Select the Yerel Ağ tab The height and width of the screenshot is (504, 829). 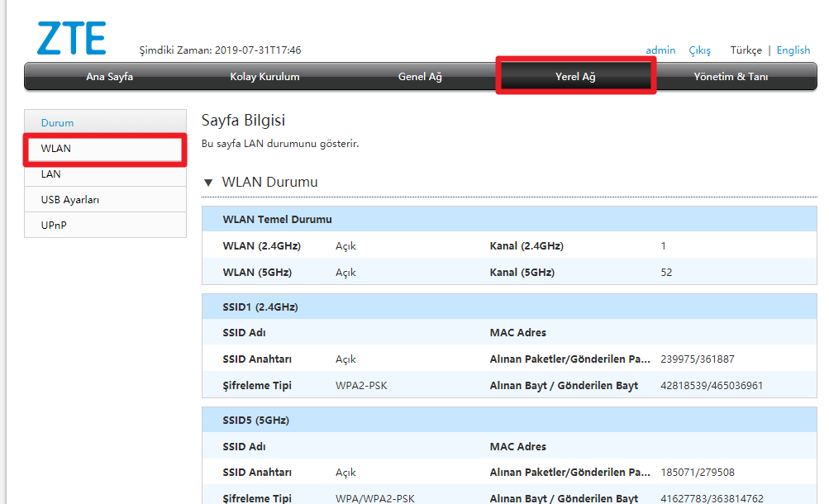(x=575, y=77)
